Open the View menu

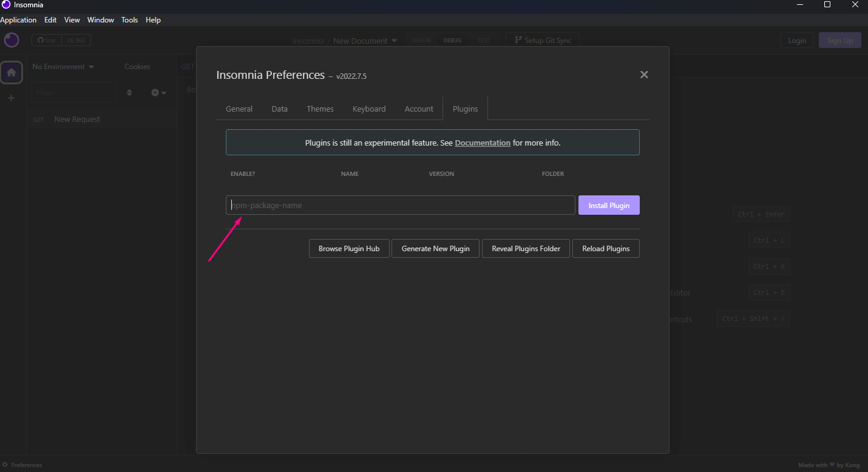pos(72,20)
